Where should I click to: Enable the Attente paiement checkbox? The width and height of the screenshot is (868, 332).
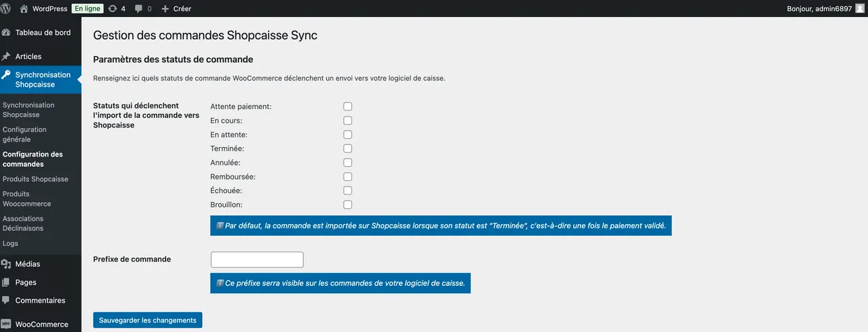click(x=348, y=106)
